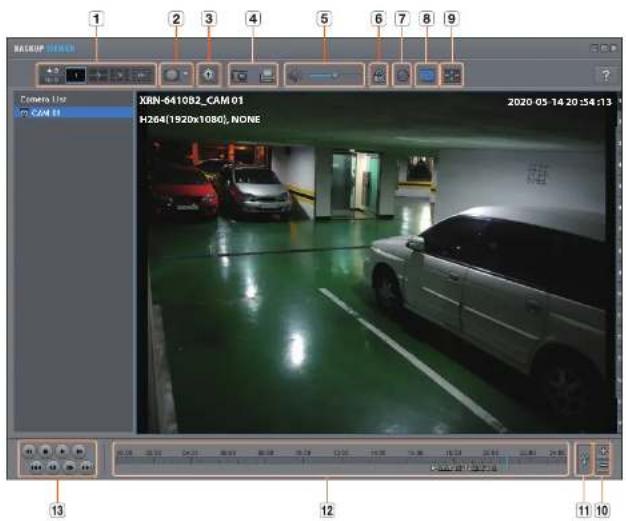Screen dimensions: 626x521
Task: Click the Camera List header
Action: coord(43,99)
